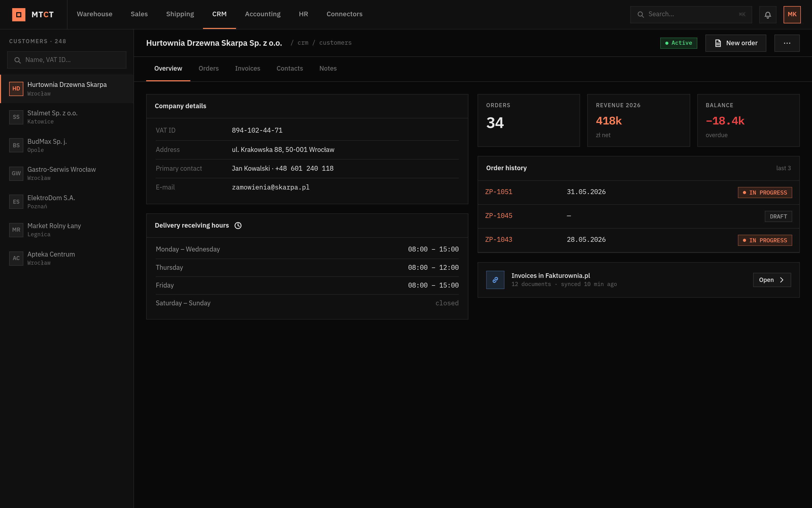Open the Invoices tab
The height and width of the screenshot is (508, 812).
coord(248,69)
